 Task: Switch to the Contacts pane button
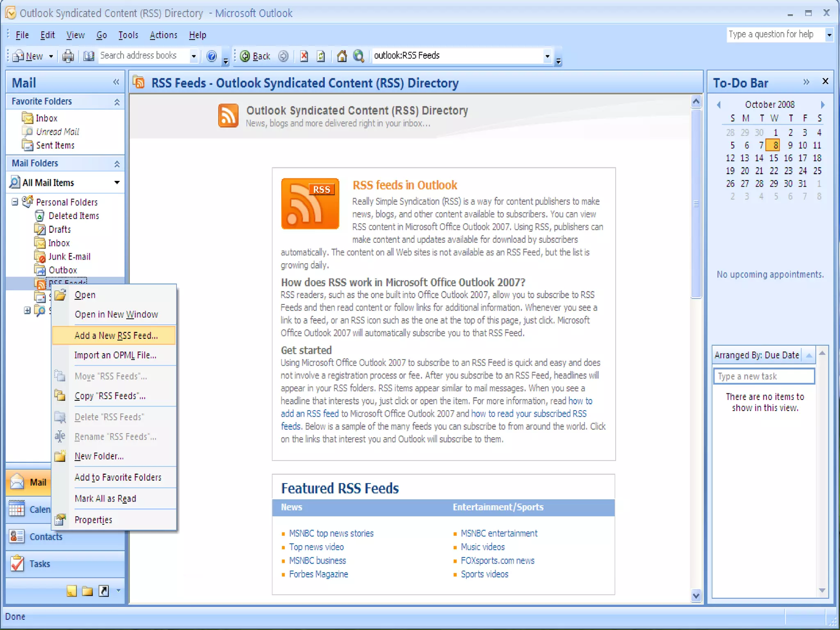pos(45,536)
